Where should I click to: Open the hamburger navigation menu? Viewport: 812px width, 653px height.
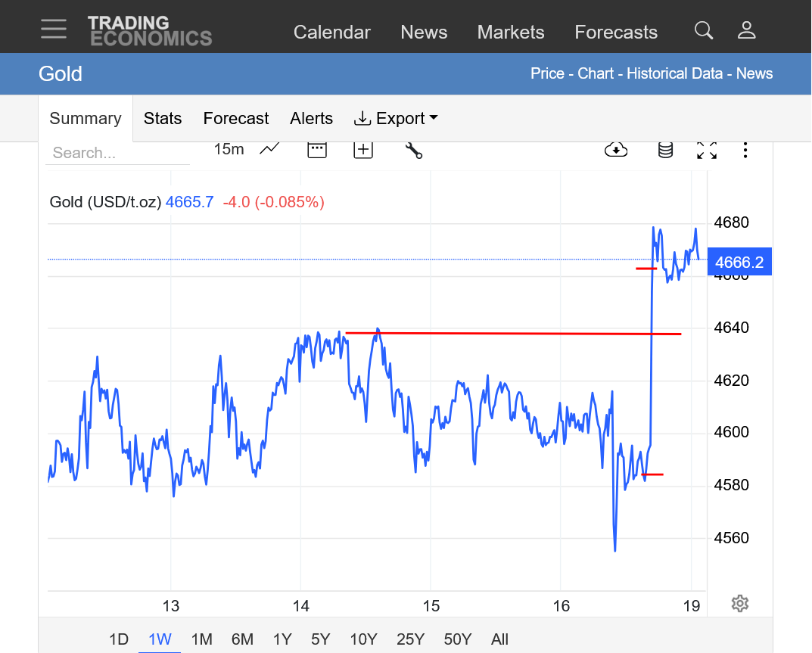54,29
